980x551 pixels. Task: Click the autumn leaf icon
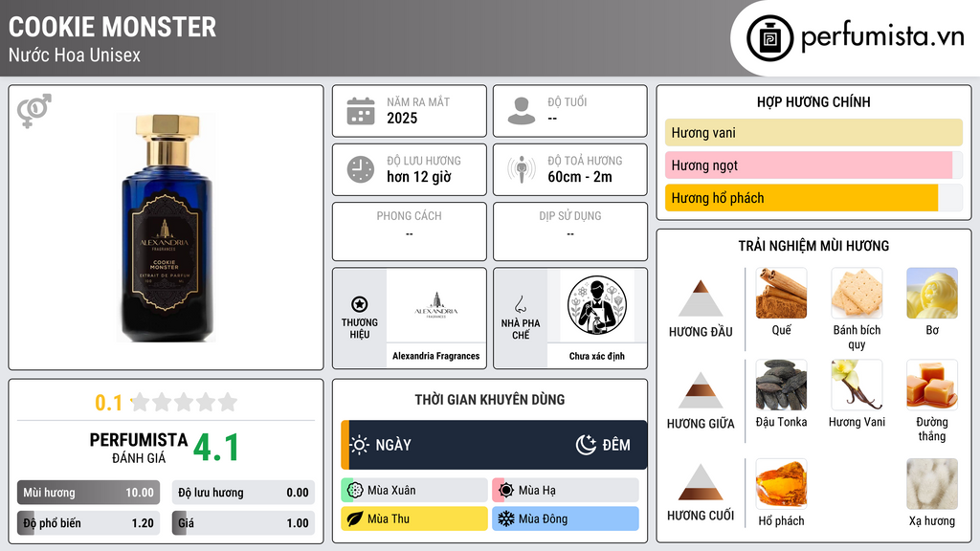(355, 518)
